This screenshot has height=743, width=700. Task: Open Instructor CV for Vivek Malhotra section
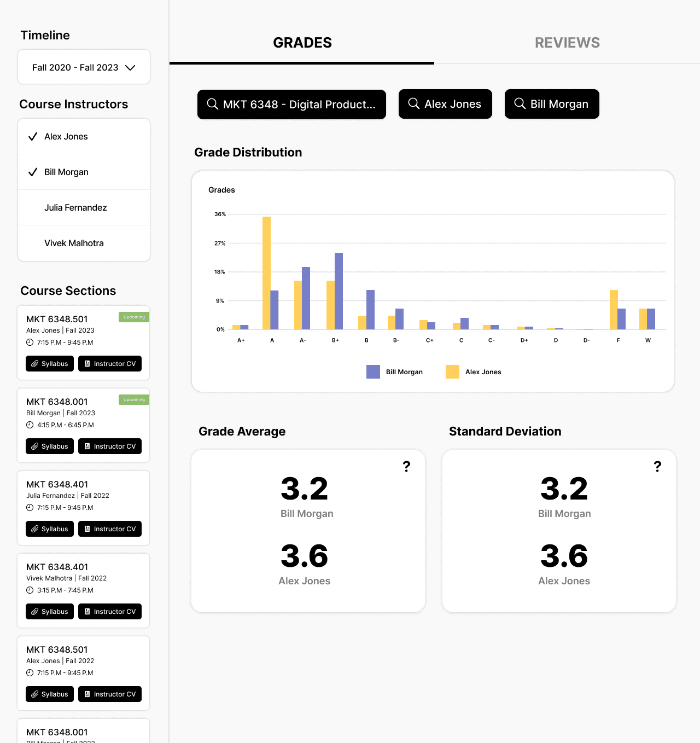click(x=110, y=612)
